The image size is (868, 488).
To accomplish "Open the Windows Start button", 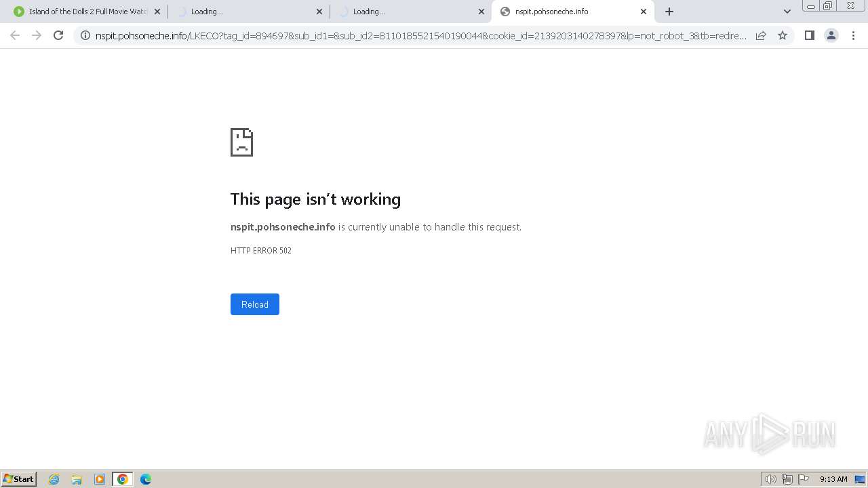I will pos(19,479).
